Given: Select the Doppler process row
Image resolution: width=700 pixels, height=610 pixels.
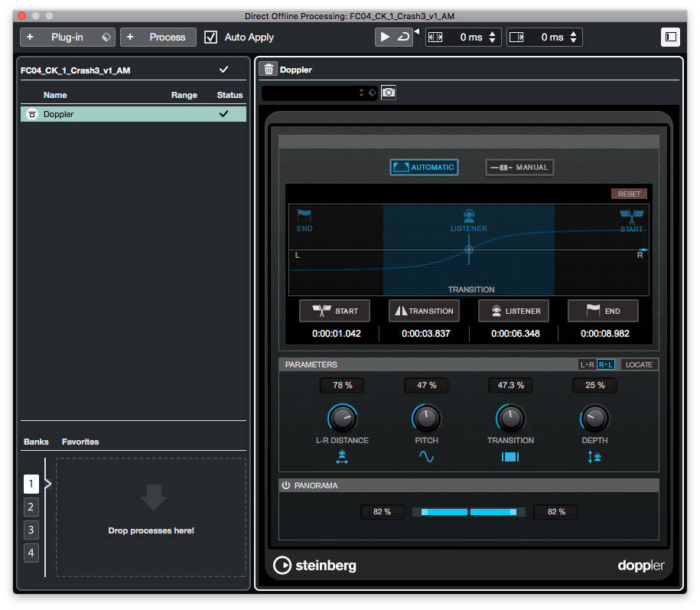Looking at the screenshot, I should pos(133,114).
